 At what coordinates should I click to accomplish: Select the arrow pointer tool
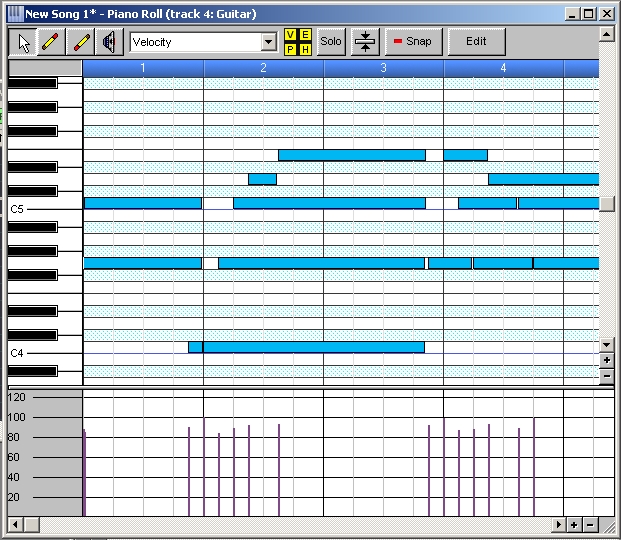pyautogui.click(x=23, y=42)
